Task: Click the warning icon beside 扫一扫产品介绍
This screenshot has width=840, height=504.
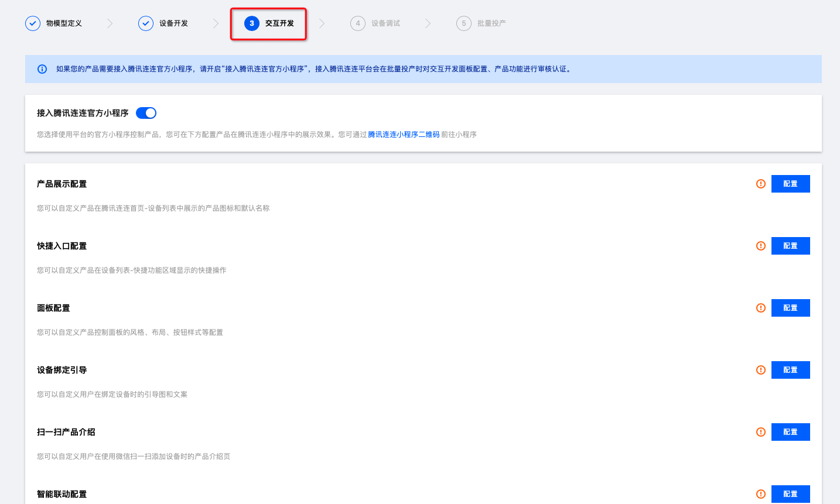Action: (x=761, y=432)
